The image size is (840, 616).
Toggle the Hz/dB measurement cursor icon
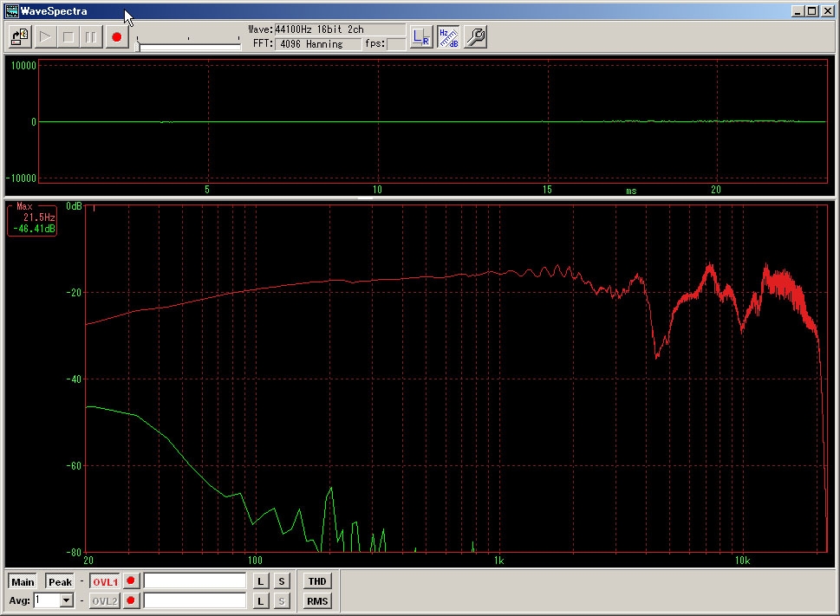(448, 37)
